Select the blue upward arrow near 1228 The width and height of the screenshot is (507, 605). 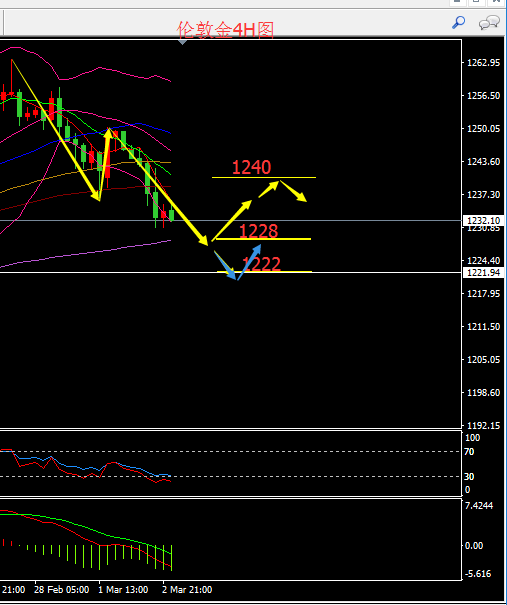tap(249, 262)
